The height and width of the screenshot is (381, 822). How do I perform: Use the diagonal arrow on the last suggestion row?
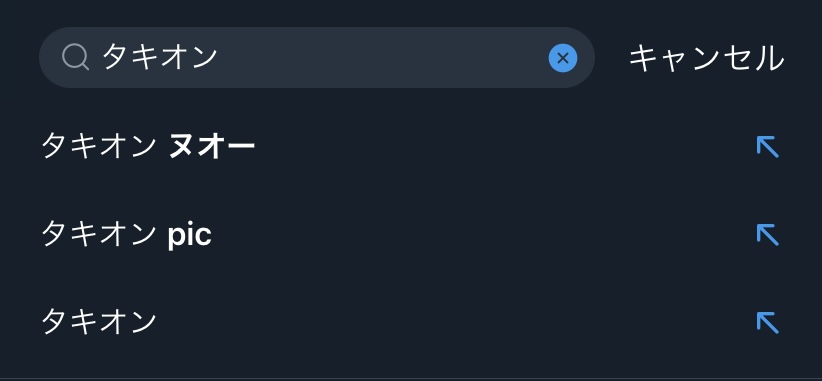[x=767, y=322]
